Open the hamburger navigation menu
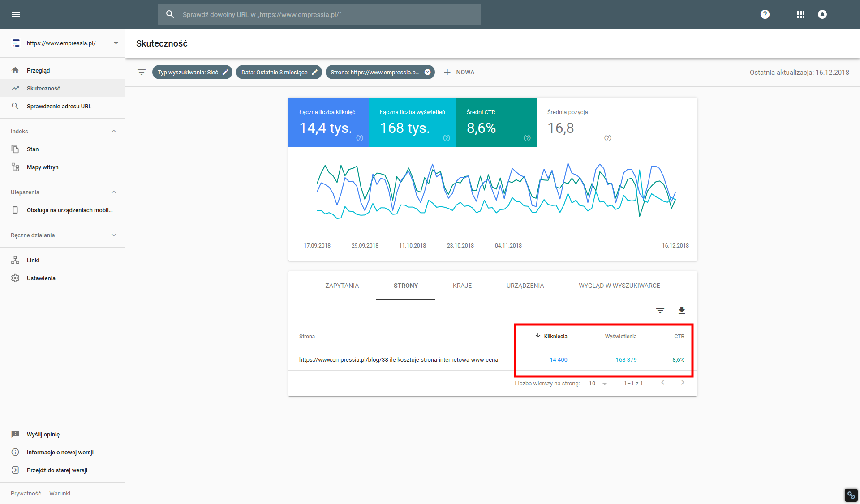Viewport: 860px width, 504px height. [x=16, y=14]
